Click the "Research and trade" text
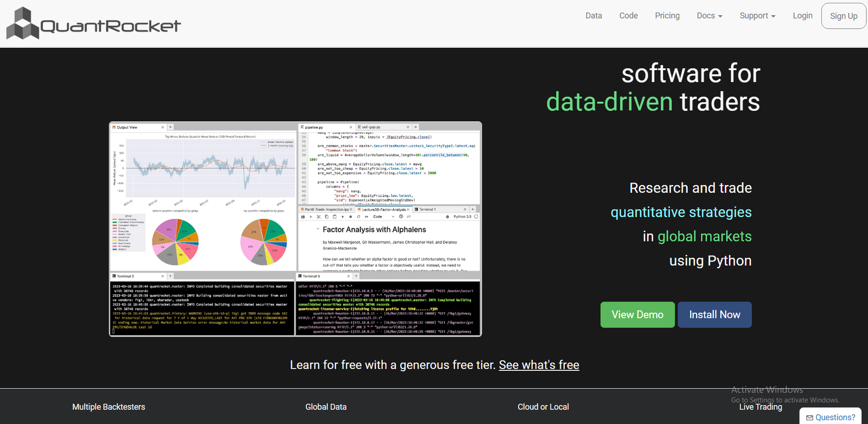868x424 pixels. (691, 188)
